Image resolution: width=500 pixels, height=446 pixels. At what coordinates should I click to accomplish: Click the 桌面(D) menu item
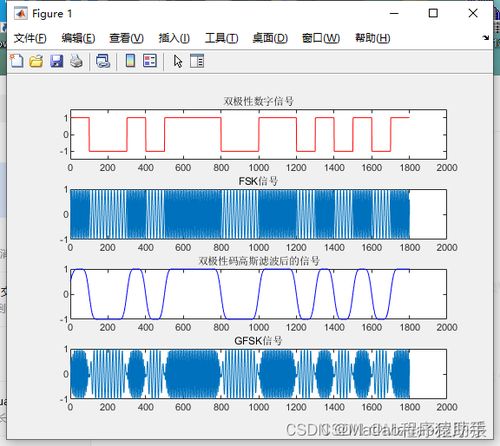pyautogui.click(x=270, y=38)
